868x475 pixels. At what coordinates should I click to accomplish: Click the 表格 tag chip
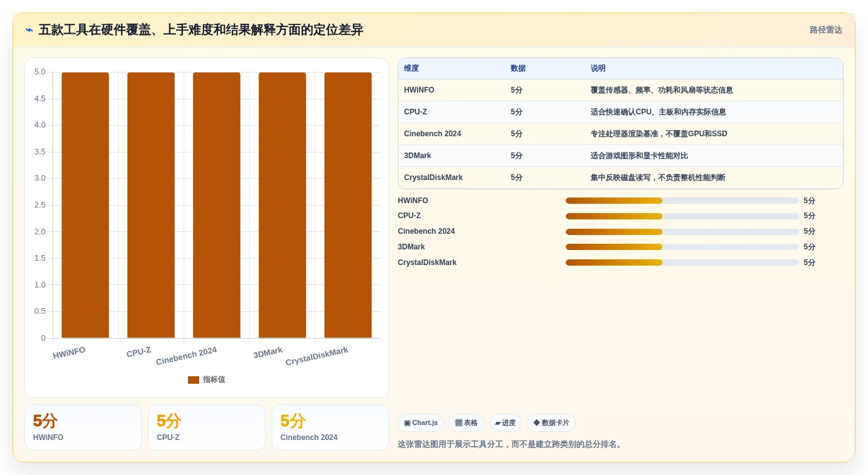tap(466, 423)
